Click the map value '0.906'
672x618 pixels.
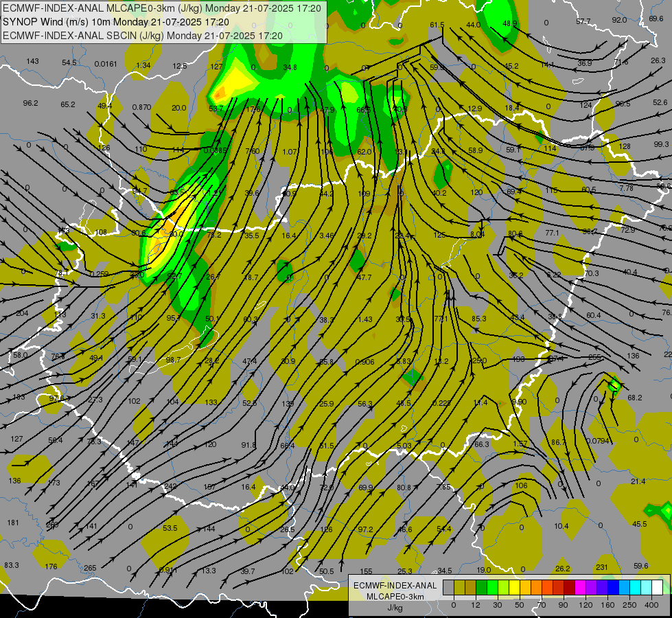click(364, 362)
